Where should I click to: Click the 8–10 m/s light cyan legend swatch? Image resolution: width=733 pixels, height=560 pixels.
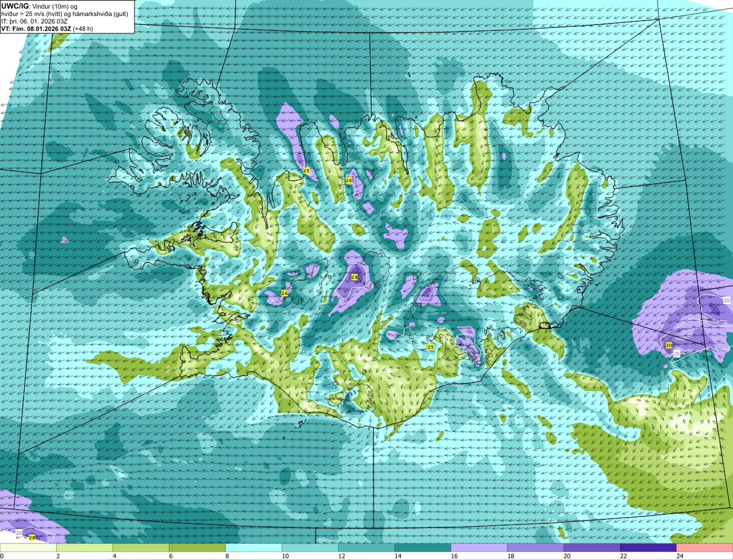(x=254, y=548)
